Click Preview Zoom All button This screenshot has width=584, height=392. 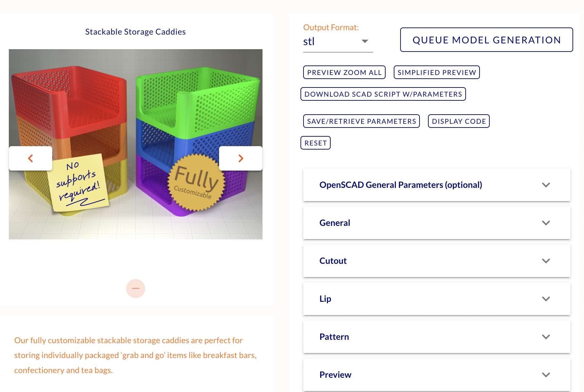click(x=344, y=72)
